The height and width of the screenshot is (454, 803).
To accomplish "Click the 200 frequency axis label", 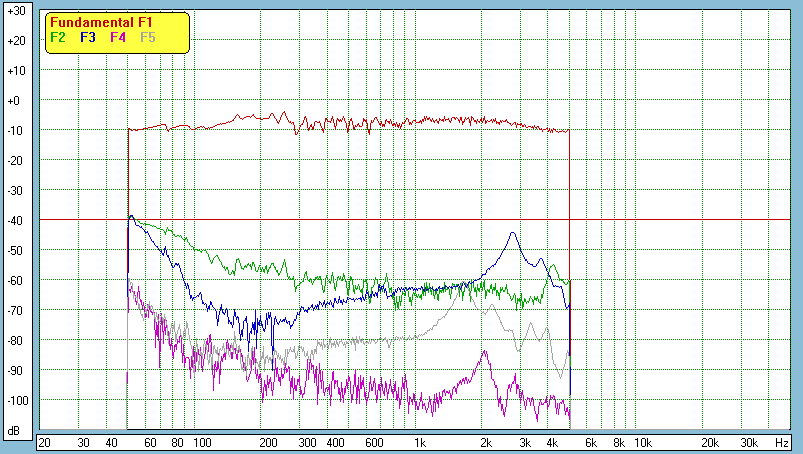I will tap(268, 442).
